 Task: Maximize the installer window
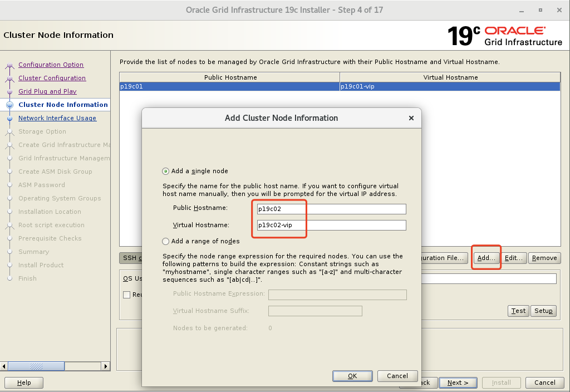[540, 10]
